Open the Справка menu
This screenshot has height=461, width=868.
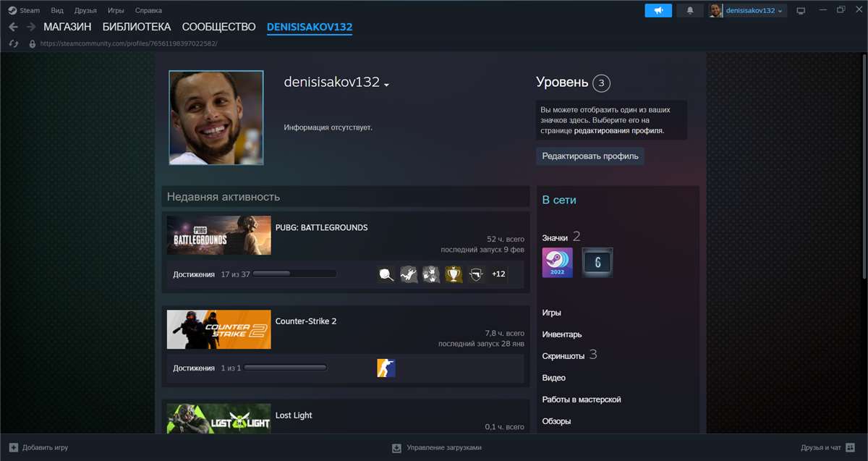148,11
